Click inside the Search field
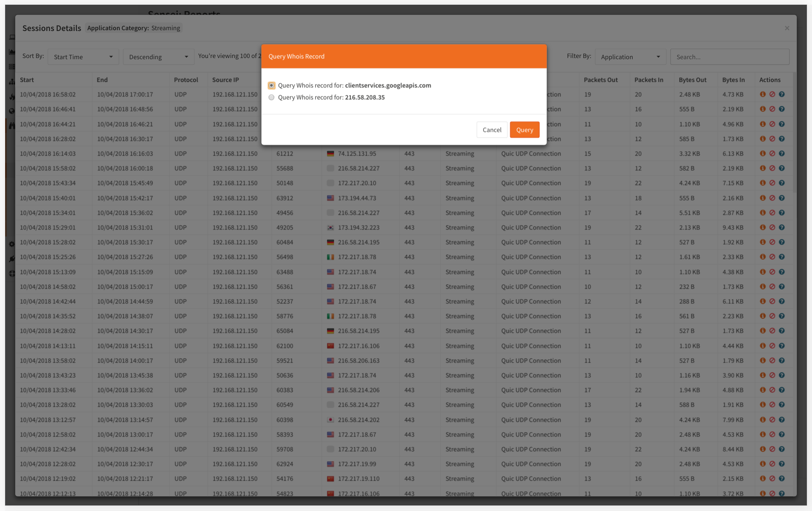Image resolution: width=812 pixels, height=511 pixels. click(729, 56)
